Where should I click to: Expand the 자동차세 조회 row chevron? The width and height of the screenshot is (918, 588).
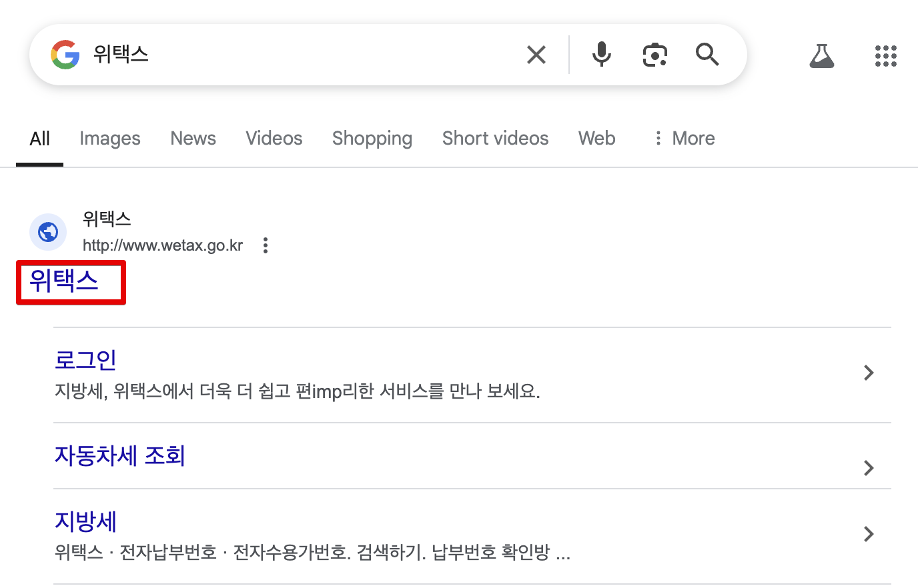tap(869, 468)
